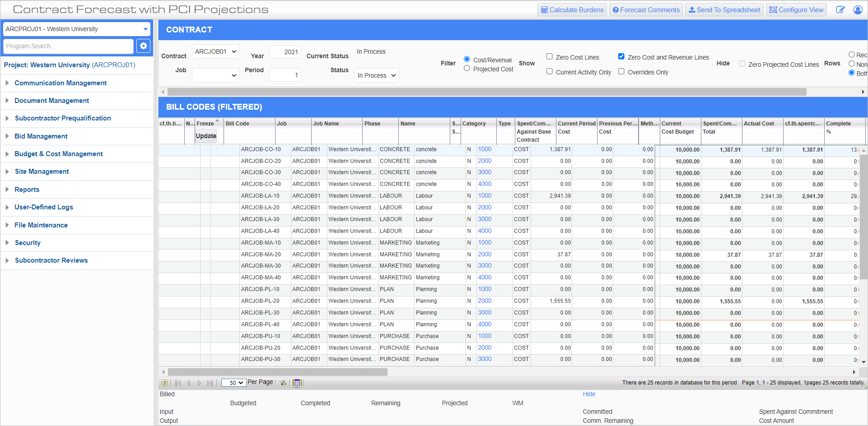Click the gear icon beside Program Search
The height and width of the screenshot is (426, 868).
click(x=143, y=46)
